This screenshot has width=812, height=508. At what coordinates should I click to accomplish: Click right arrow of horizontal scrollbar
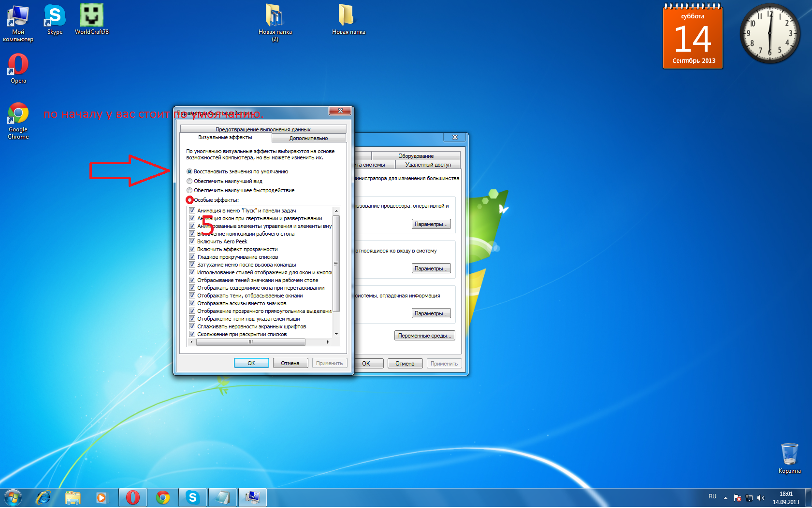tap(328, 342)
